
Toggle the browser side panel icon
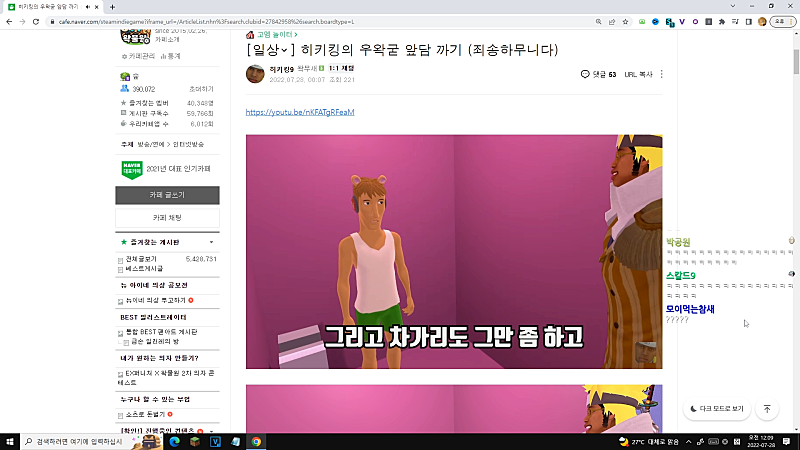click(748, 22)
